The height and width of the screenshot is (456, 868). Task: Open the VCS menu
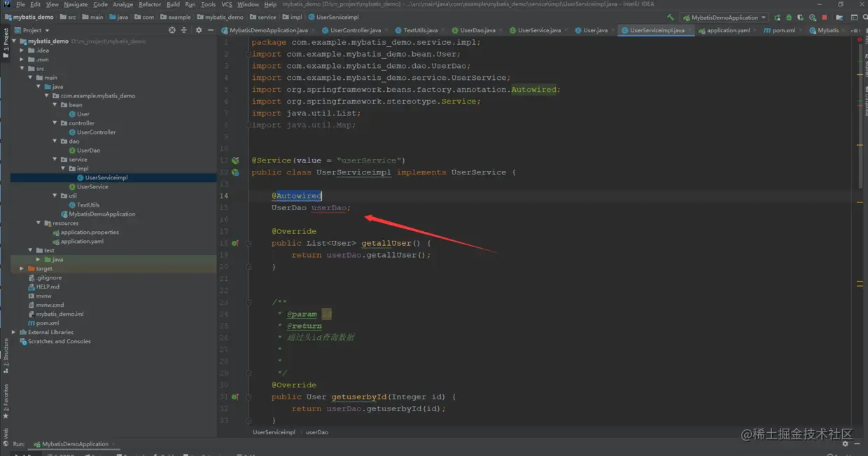click(227, 4)
